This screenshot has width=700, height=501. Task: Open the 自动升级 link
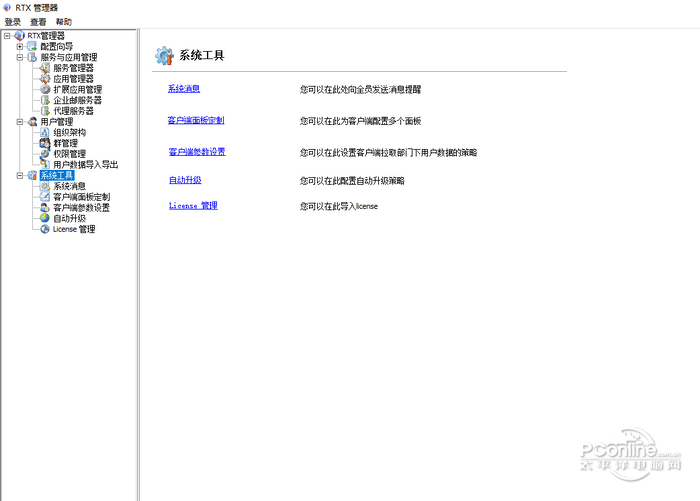(x=185, y=180)
